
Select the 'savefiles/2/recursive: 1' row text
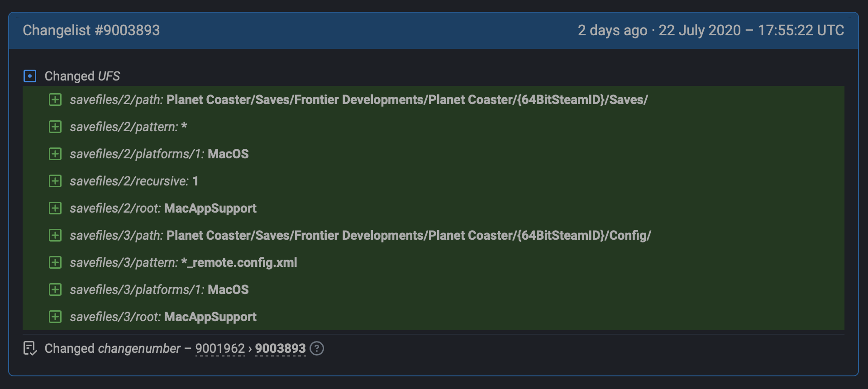134,181
